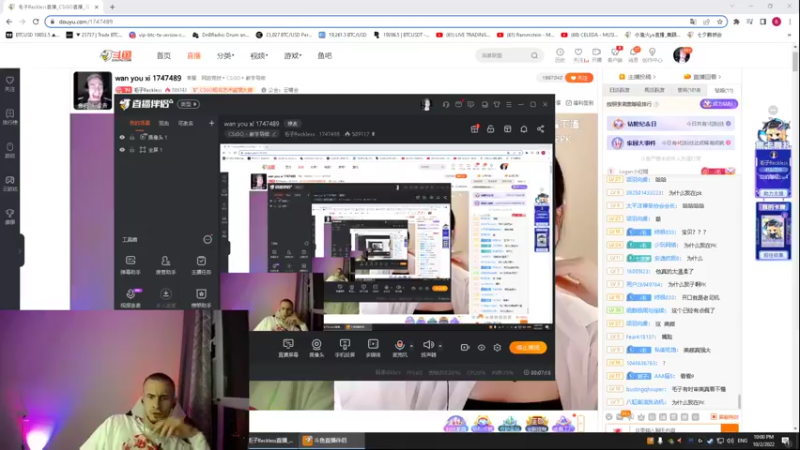Image resolution: width=800 pixels, height=450 pixels.
Task: Click the Douyu search field
Action: tap(503, 56)
